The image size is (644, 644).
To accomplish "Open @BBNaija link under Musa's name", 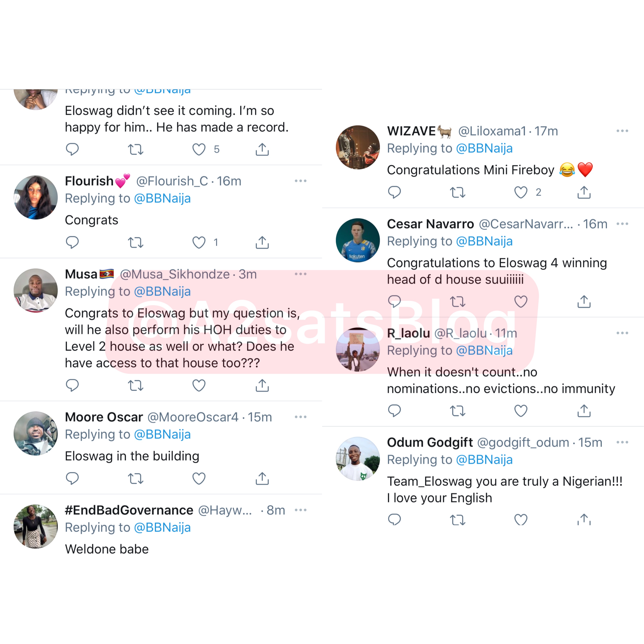I will [x=162, y=291].
